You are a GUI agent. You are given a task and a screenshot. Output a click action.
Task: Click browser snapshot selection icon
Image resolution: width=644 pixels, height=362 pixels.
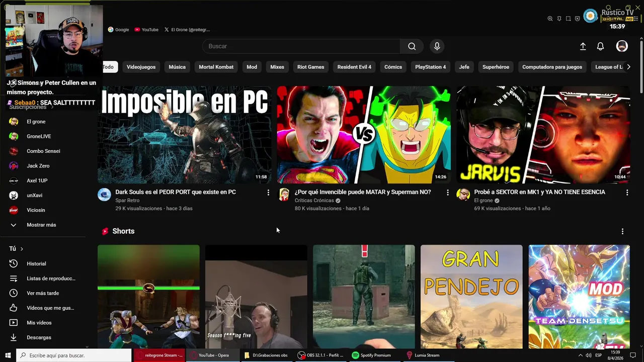point(568,19)
